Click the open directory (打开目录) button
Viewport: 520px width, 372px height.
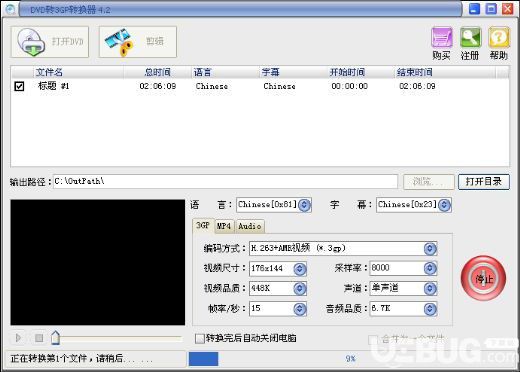click(x=484, y=182)
